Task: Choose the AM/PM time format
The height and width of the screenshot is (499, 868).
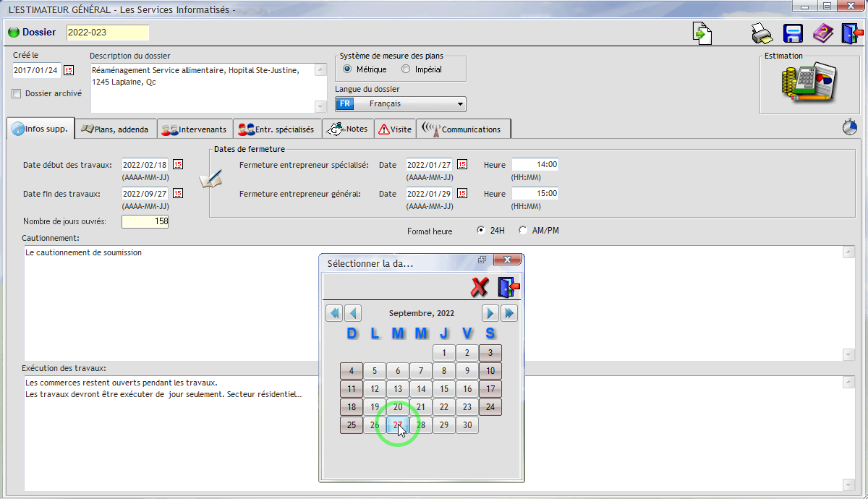Action: point(523,231)
